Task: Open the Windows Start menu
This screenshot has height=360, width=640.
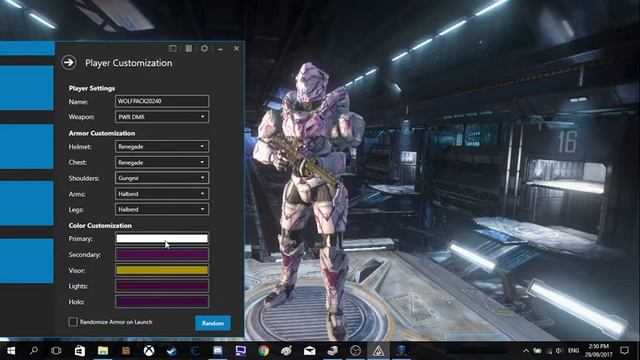Action: pyautogui.click(x=11, y=351)
